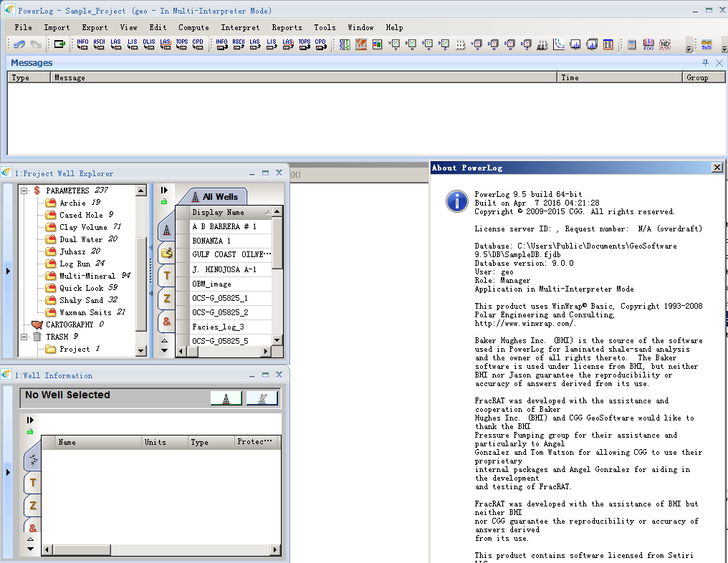Open the Import menu
The width and height of the screenshot is (728, 563).
(x=57, y=27)
